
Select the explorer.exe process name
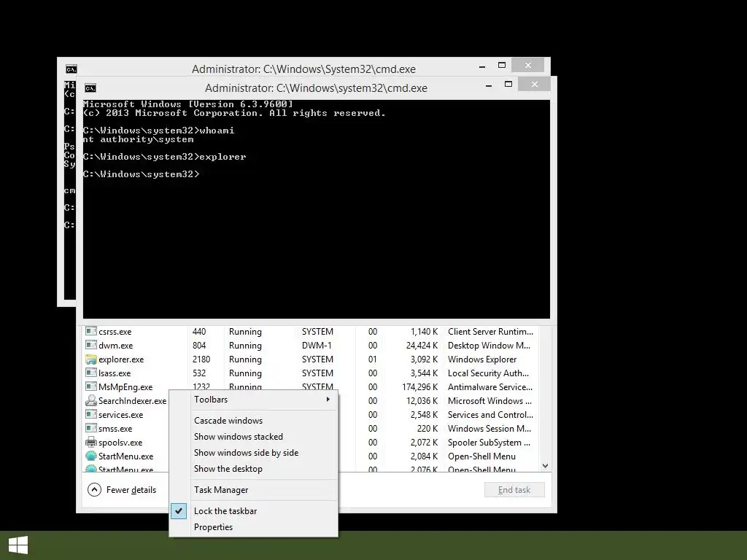coord(121,359)
